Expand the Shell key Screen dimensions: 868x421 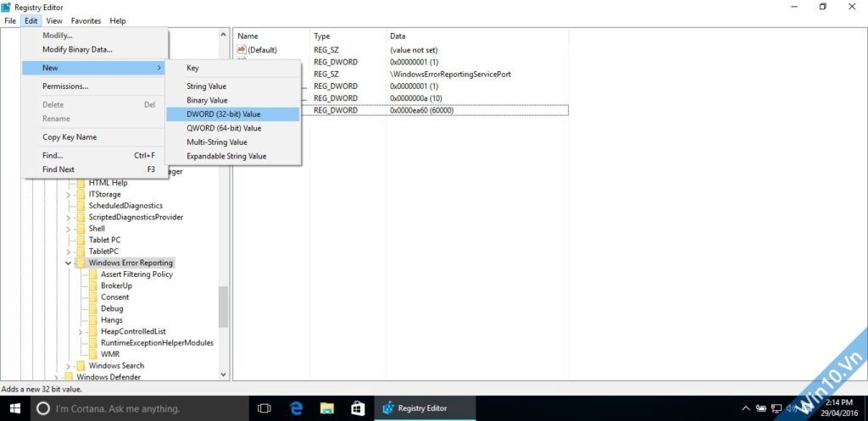[68, 229]
